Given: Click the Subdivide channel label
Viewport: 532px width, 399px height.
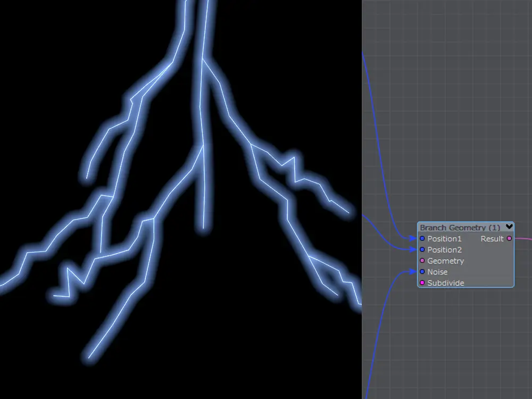Looking at the screenshot, I should click(x=445, y=283).
